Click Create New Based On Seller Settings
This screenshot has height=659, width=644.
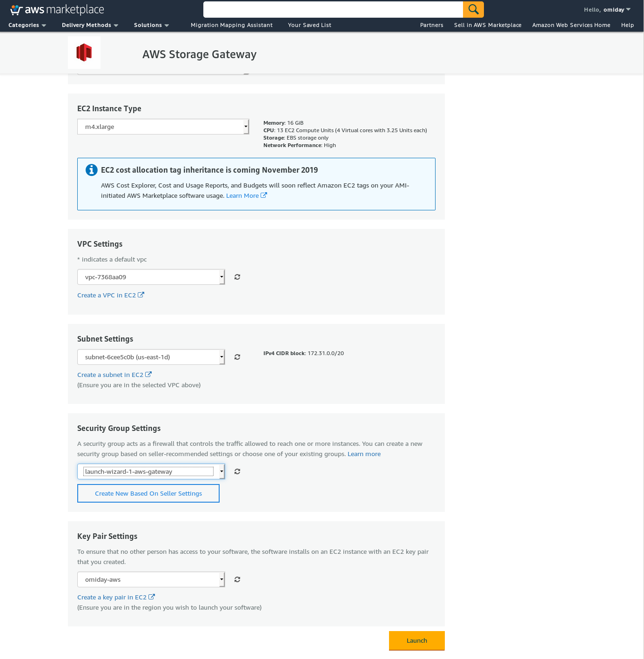pyautogui.click(x=148, y=493)
